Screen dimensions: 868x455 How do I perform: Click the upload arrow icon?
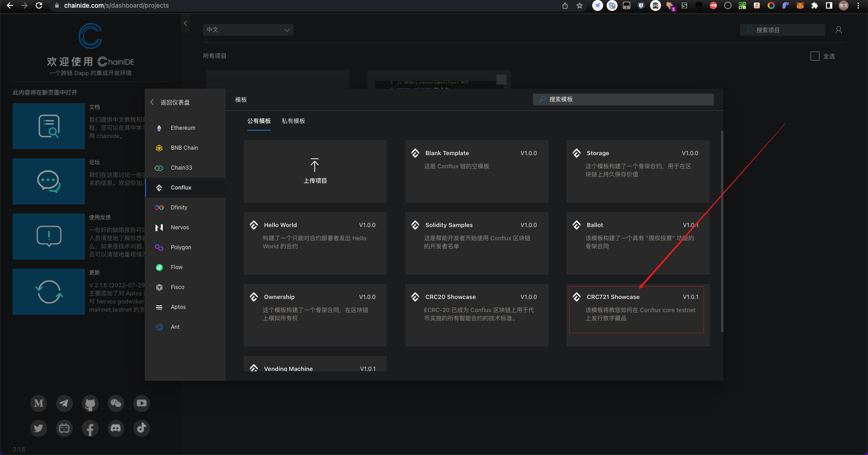tap(315, 165)
